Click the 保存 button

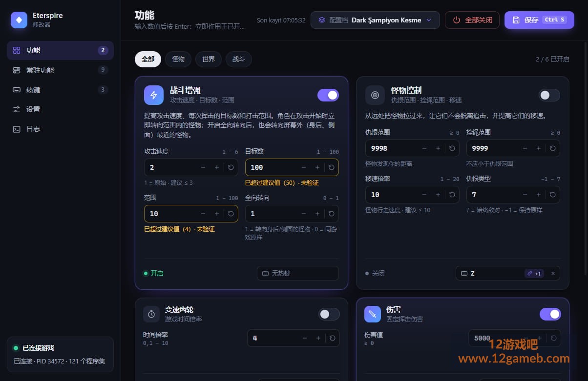point(539,20)
